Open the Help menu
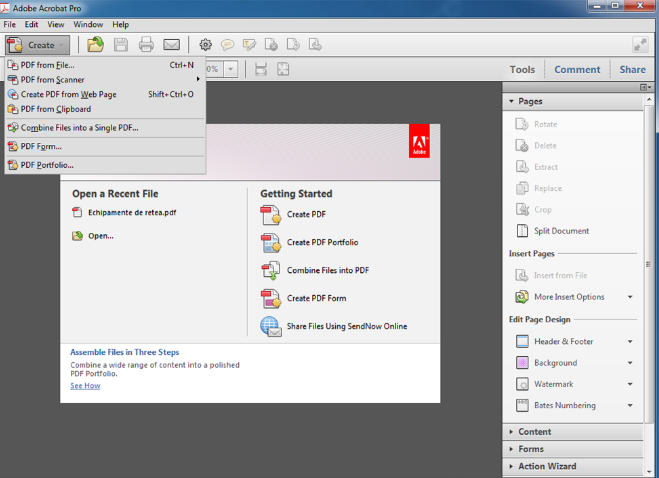 click(x=121, y=24)
